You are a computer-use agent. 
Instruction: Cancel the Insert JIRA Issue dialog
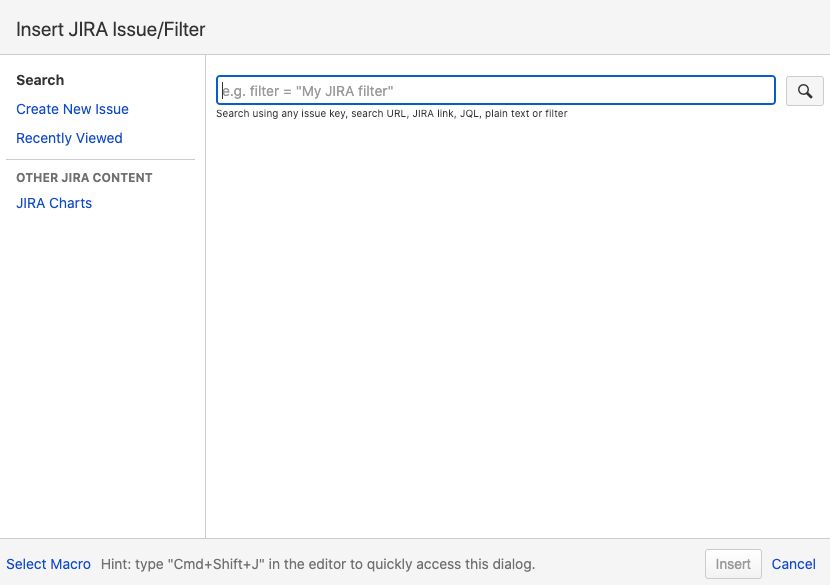click(793, 564)
